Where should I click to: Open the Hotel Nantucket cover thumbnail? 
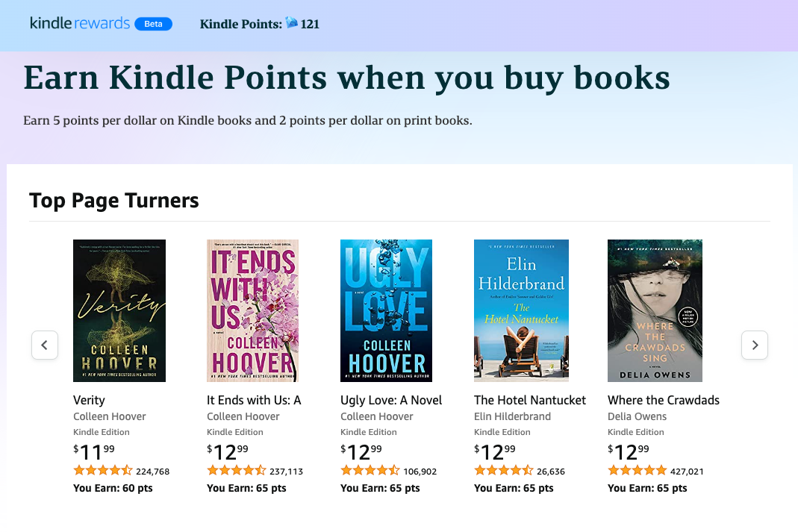pyautogui.click(x=521, y=310)
